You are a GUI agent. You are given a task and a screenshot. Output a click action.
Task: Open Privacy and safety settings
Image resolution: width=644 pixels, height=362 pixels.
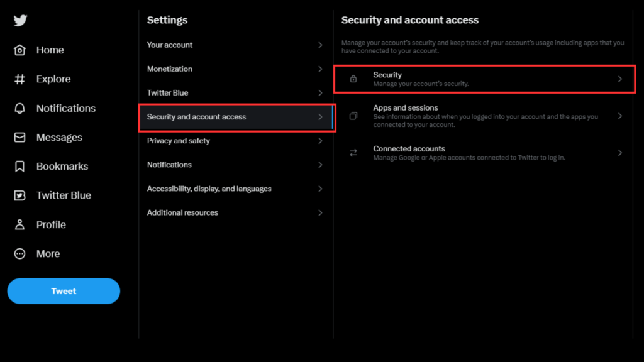point(179,141)
